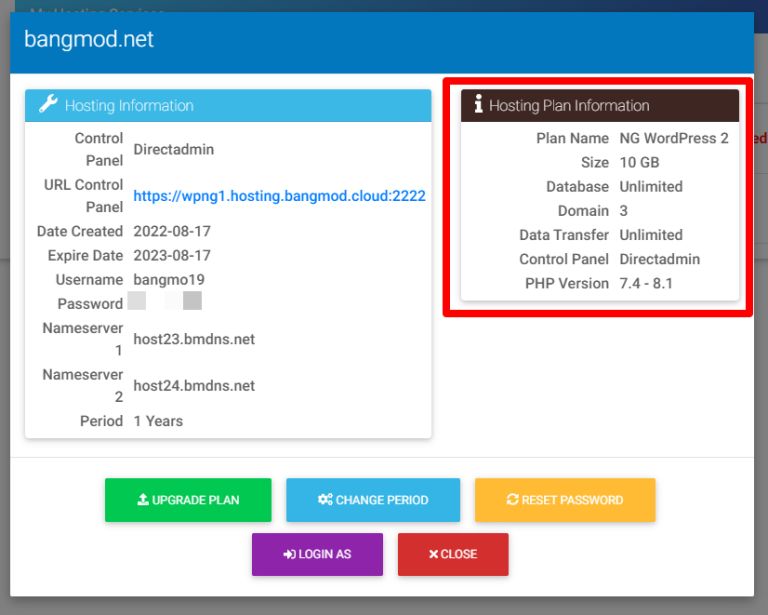Click the LOGIN AS button
768x615 pixels.
317,554
